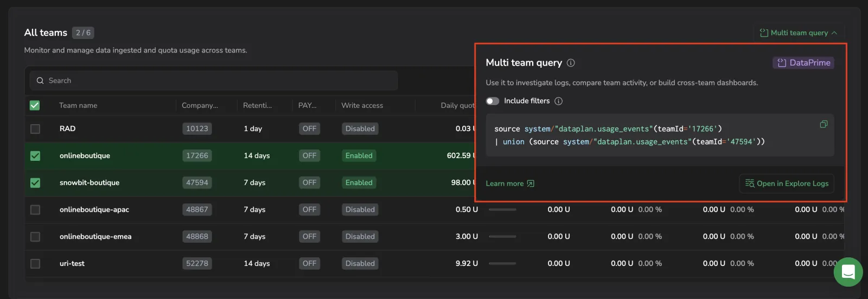868x299 pixels.
Task: Click the Retention column header
Action: pos(257,106)
